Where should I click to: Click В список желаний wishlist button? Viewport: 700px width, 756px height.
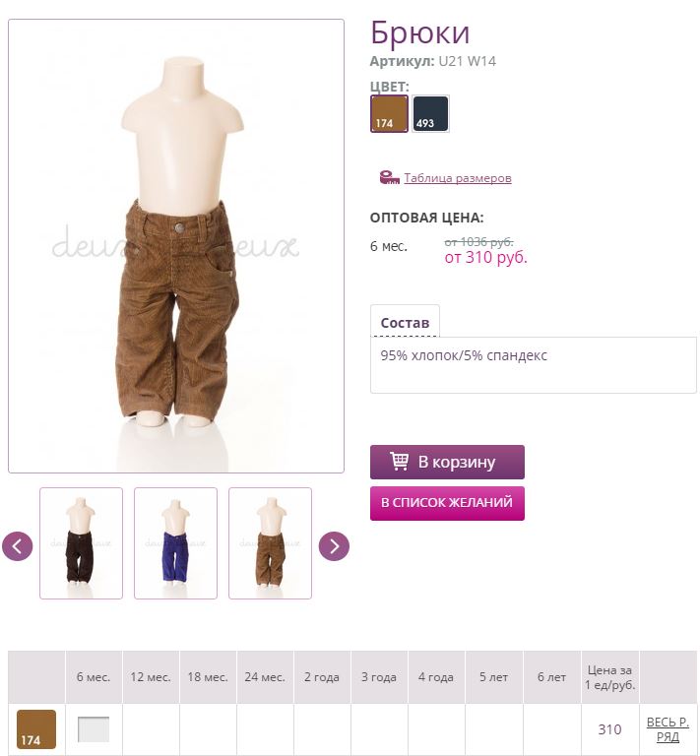(447, 503)
